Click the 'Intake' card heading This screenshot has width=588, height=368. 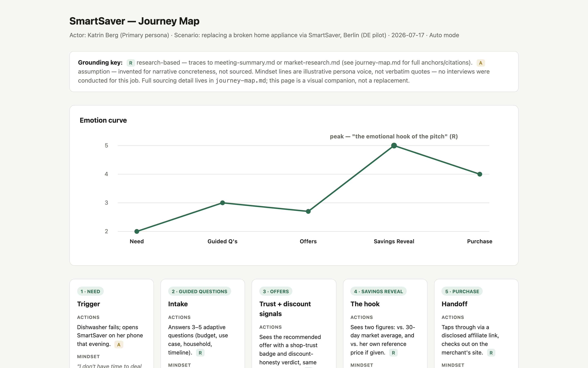pos(178,304)
